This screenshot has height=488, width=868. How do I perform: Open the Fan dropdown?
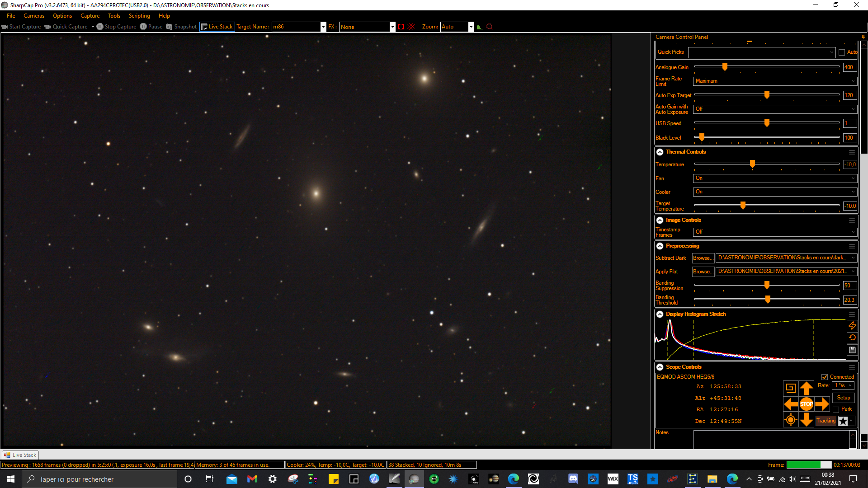coord(775,178)
